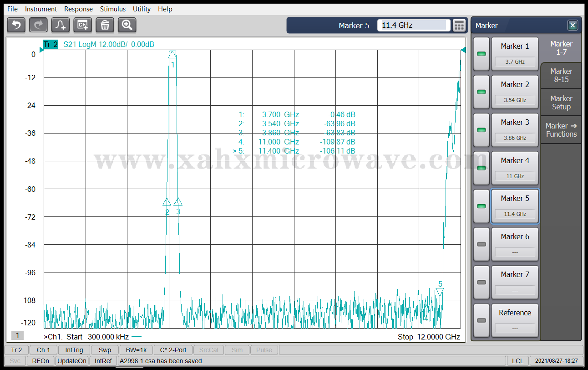Screen dimensions: 588x370
Task: Click marker 3 triangle on the trace
Action: click(178, 201)
